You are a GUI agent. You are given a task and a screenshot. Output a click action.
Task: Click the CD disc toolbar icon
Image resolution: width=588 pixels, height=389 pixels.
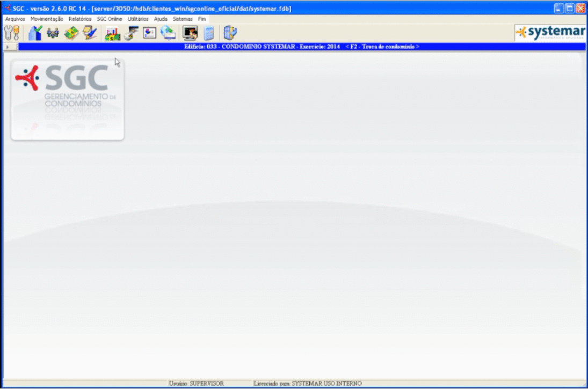(131, 33)
